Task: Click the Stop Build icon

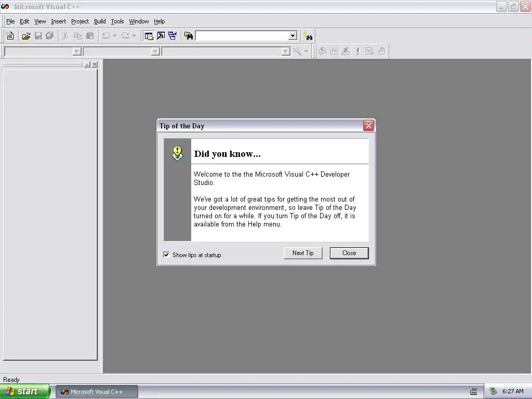Action: click(345, 51)
